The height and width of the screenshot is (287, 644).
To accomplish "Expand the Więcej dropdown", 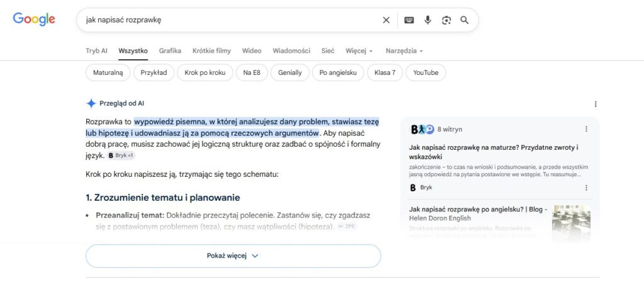I will point(359,51).
